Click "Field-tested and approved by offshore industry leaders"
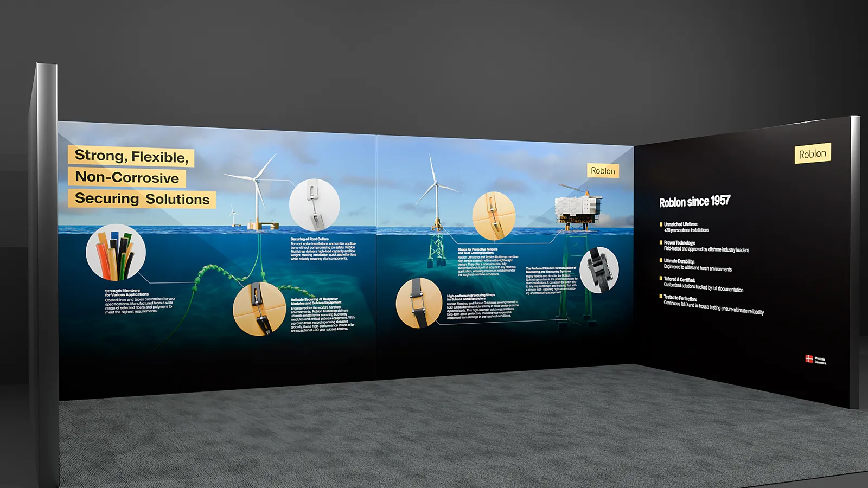868x488 pixels. 706,249
